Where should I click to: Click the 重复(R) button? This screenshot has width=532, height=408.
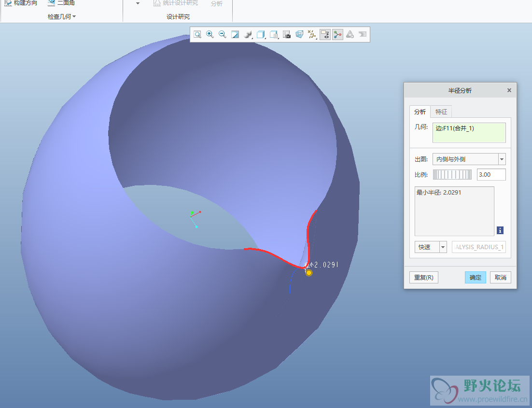coord(424,277)
